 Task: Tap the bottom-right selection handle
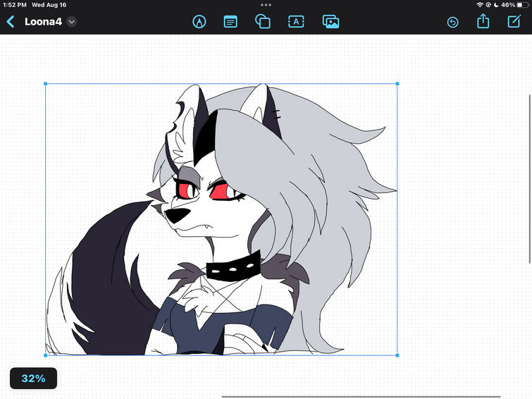click(x=397, y=355)
